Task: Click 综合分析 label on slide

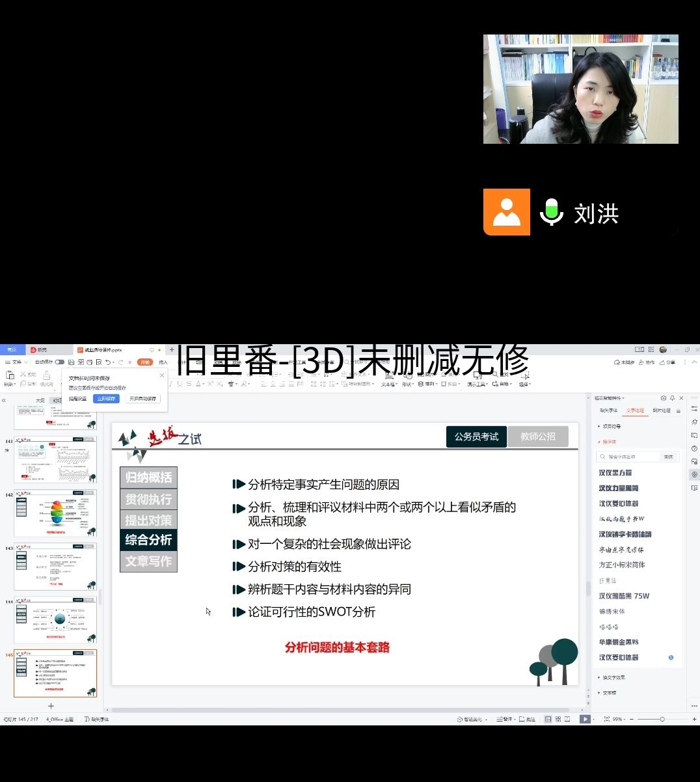Action: (148, 540)
